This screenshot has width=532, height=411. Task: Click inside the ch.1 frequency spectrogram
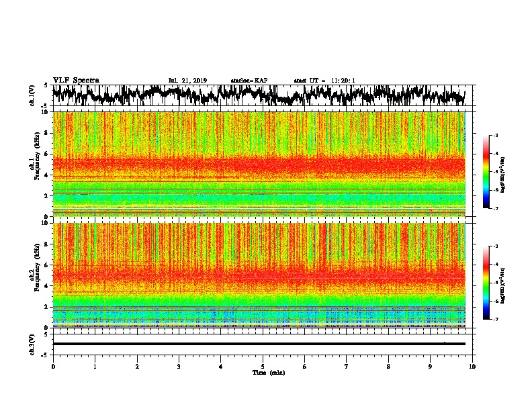[x=259, y=164]
